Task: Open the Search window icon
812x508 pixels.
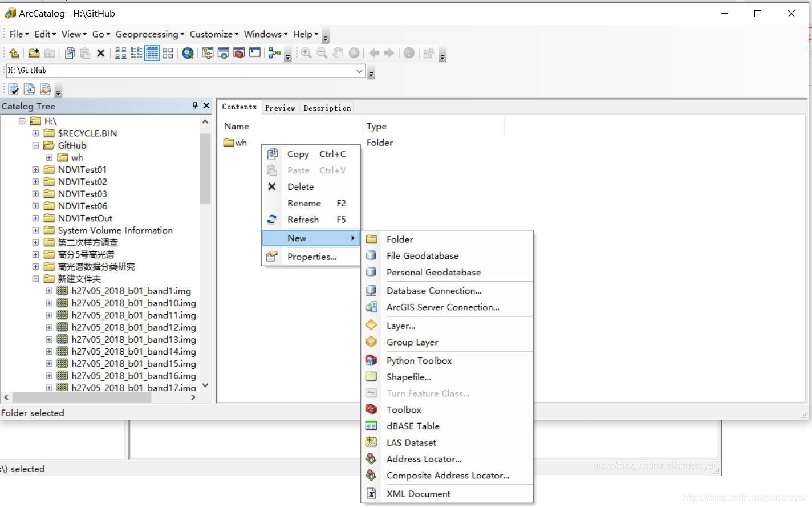Action: coord(224,53)
